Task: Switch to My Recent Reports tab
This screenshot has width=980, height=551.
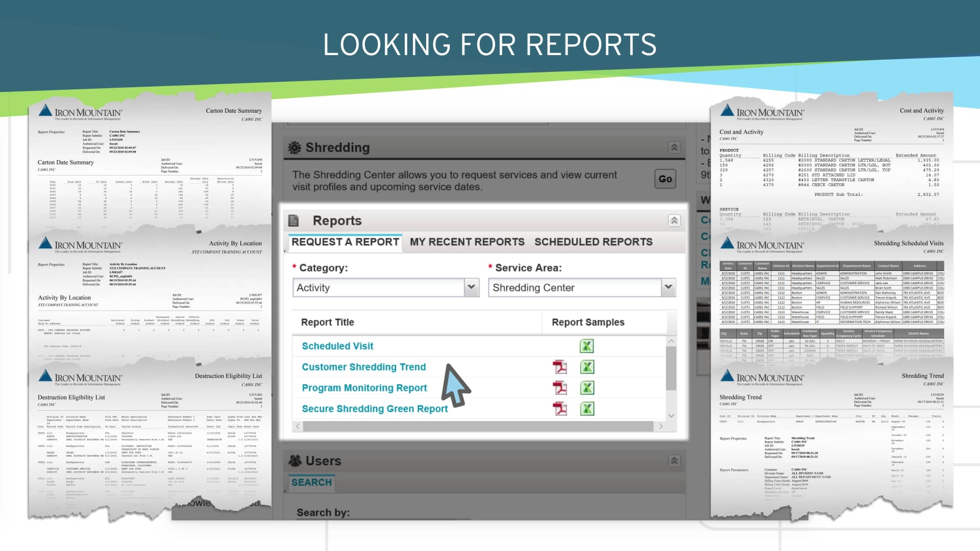Action: pyautogui.click(x=467, y=242)
